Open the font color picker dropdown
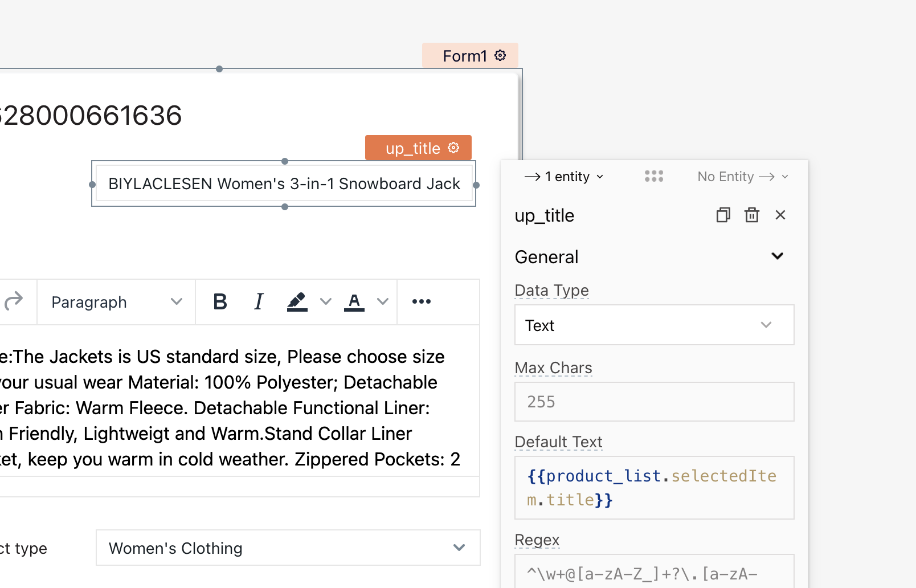 pos(383,301)
